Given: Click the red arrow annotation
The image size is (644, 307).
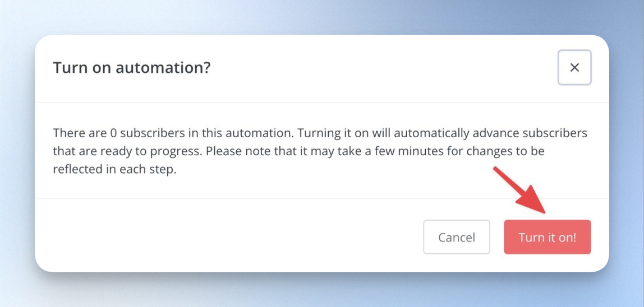Looking at the screenshot, I should [520, 190].
